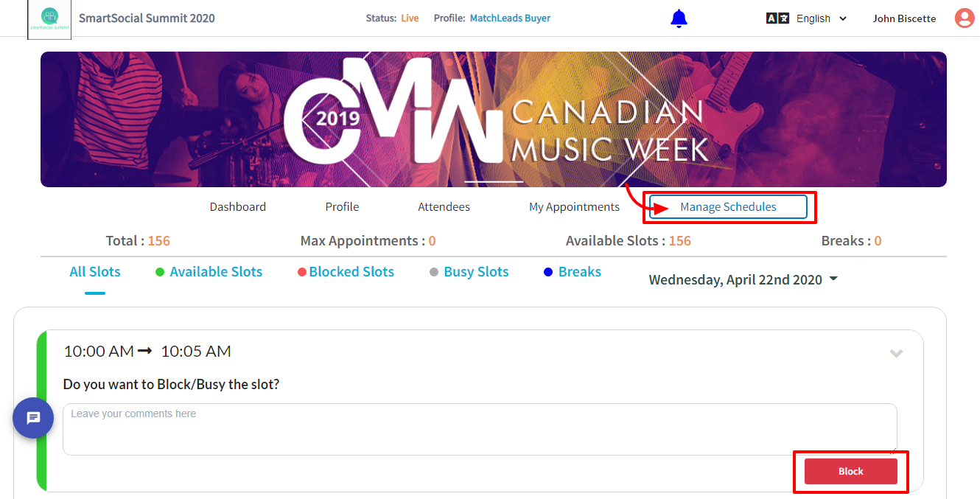
Task: Collapse the 10:00 AM slot chevron
Action: pyautogui.click(x=896, y=353)
